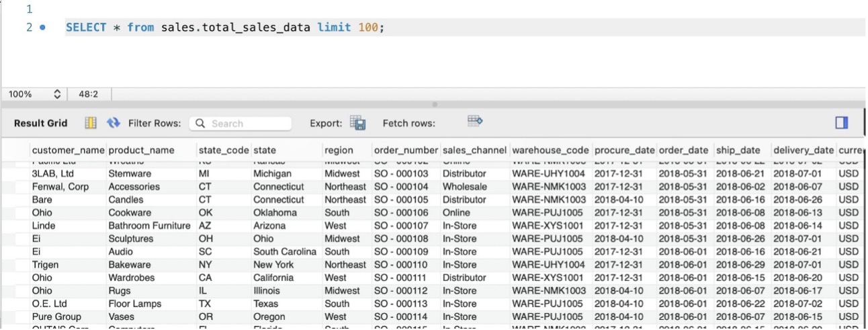Click the 'Wardrobes' product cell
Image resolution: width=868 pixels, height=330 pixels.
132,278
